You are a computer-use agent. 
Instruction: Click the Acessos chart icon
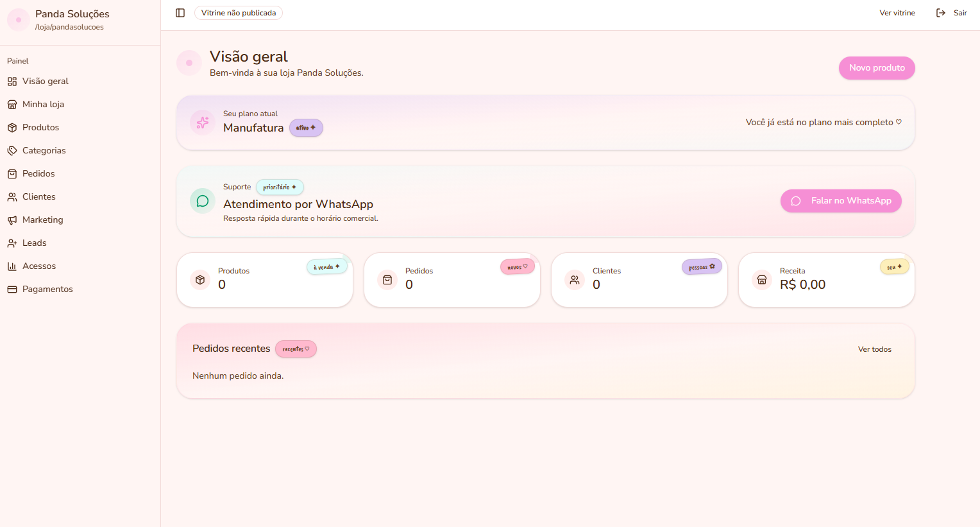(12, 266)
